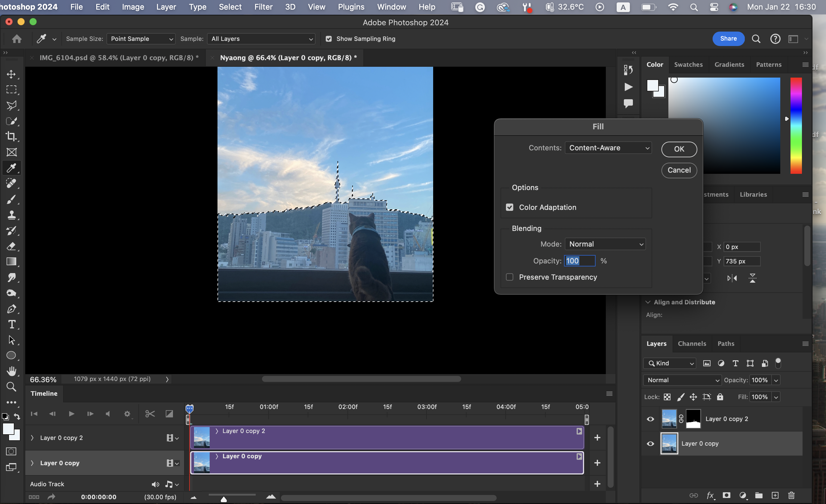Screen dimensions: 826x504
Task: Uncheck the Color Adaptation checkbox
Action: (x=510, y=207)
